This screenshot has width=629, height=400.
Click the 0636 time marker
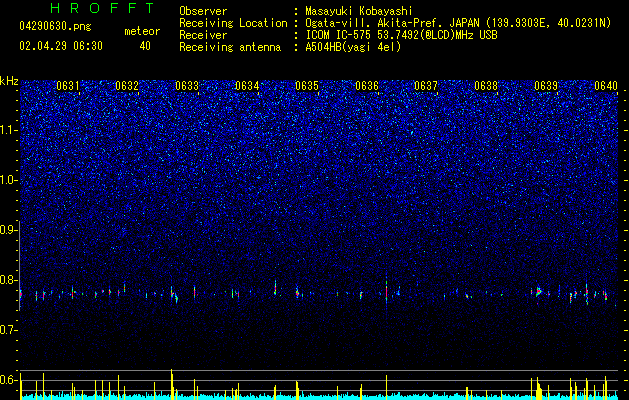pyautogui.click(x=367, y=85)
